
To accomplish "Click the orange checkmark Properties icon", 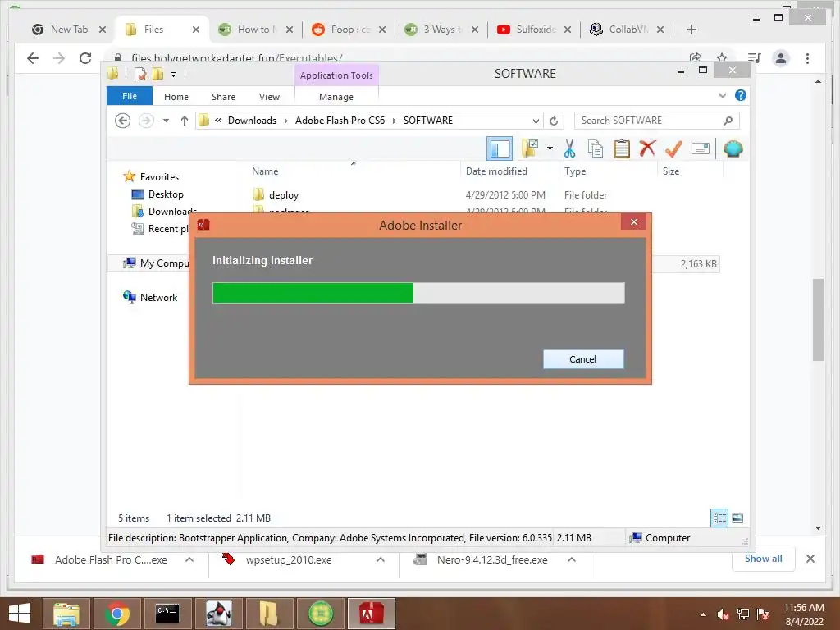I will point(673,148).
